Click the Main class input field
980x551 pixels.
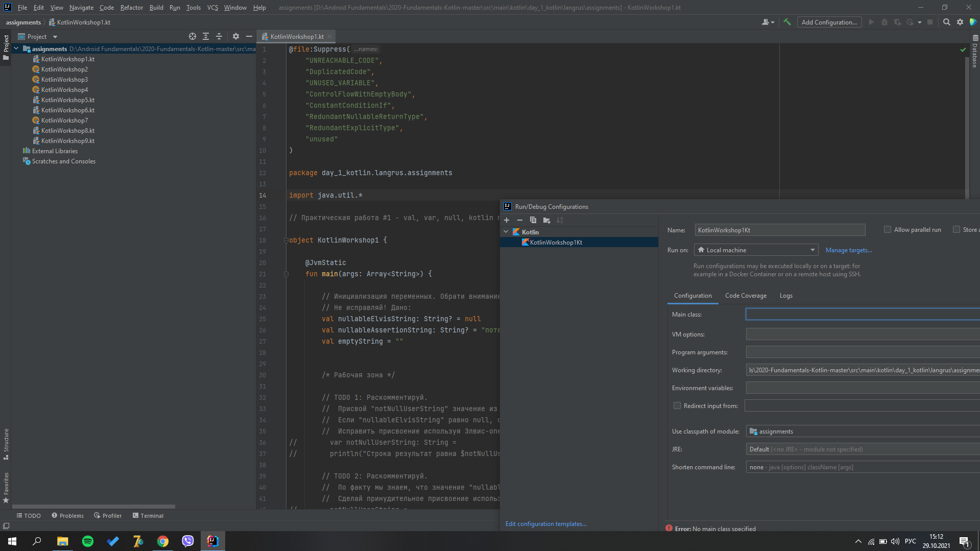(x=863, y=315)
